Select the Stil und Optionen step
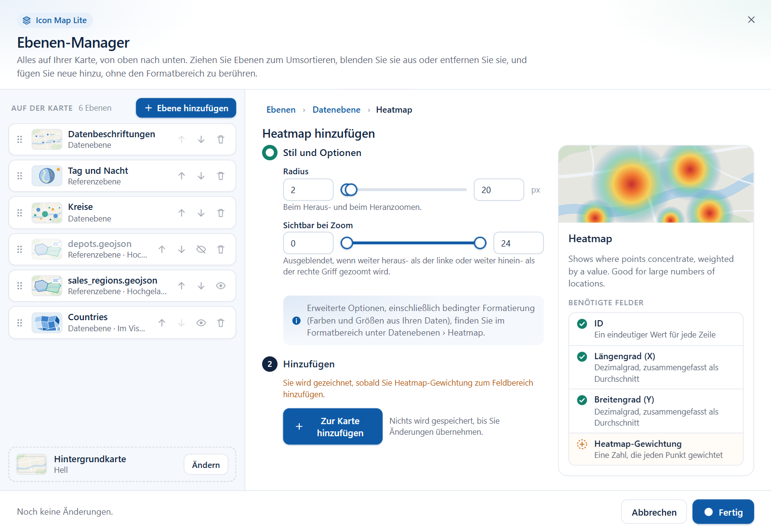The image size is (771, 532). coord(312,153)
